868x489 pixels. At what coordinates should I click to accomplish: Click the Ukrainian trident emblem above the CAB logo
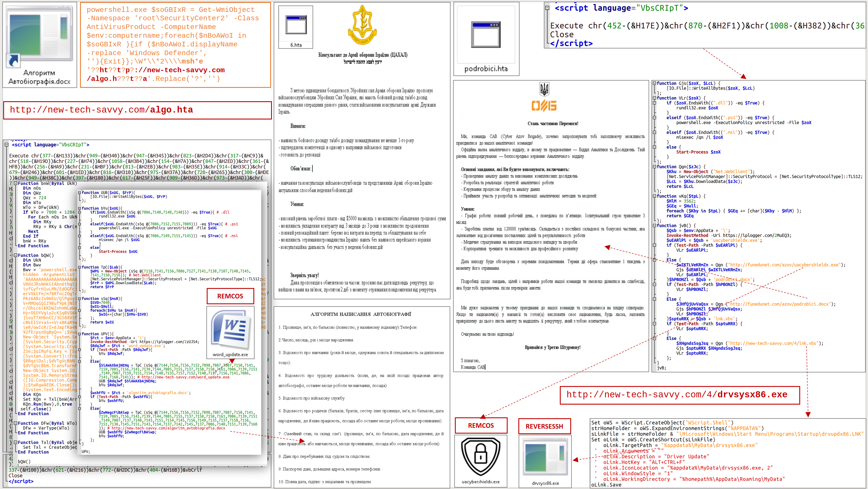tap(544, 89)
